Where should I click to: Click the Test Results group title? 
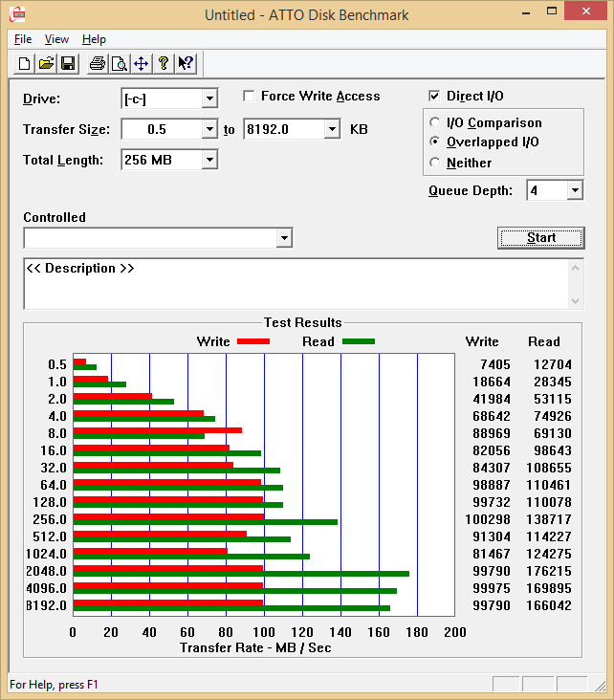303,322
